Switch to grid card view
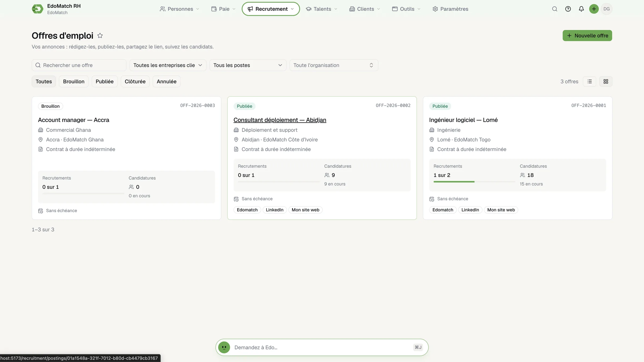This screenshot has width=644, height=362. pos(606,82)
